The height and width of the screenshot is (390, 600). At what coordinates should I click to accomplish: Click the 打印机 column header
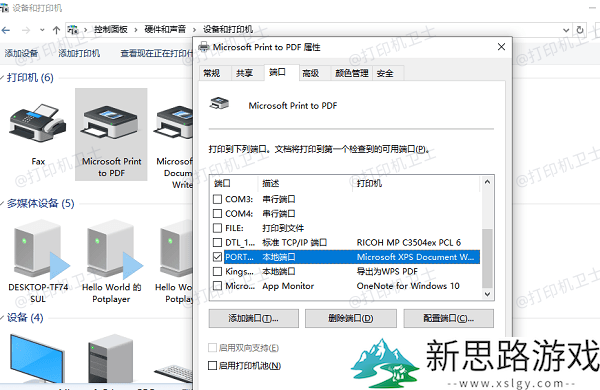415,184
